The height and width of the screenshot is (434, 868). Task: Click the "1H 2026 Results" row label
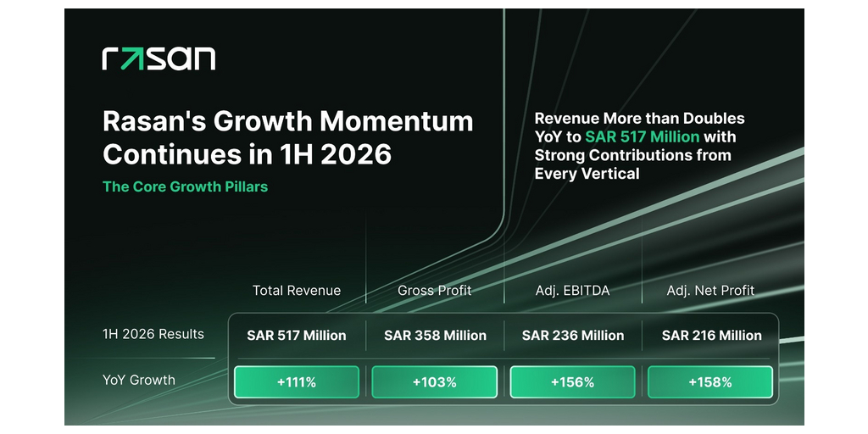[153, 334]
